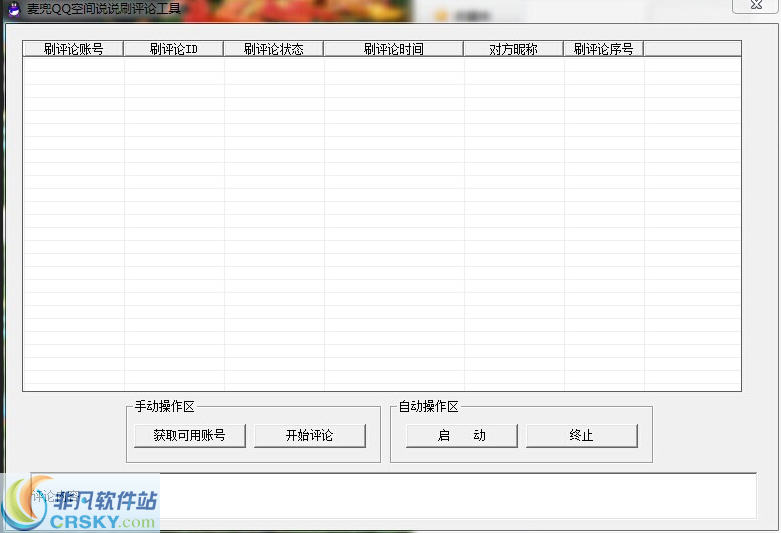Click the first empty row under 刷评论时间

[x=393, y=64]
